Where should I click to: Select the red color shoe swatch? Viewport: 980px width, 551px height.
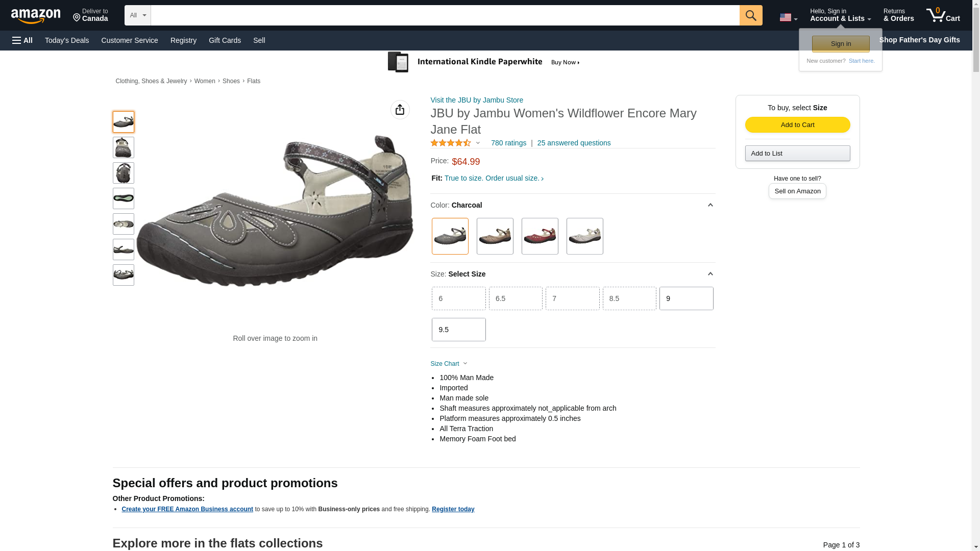(540, 236)
